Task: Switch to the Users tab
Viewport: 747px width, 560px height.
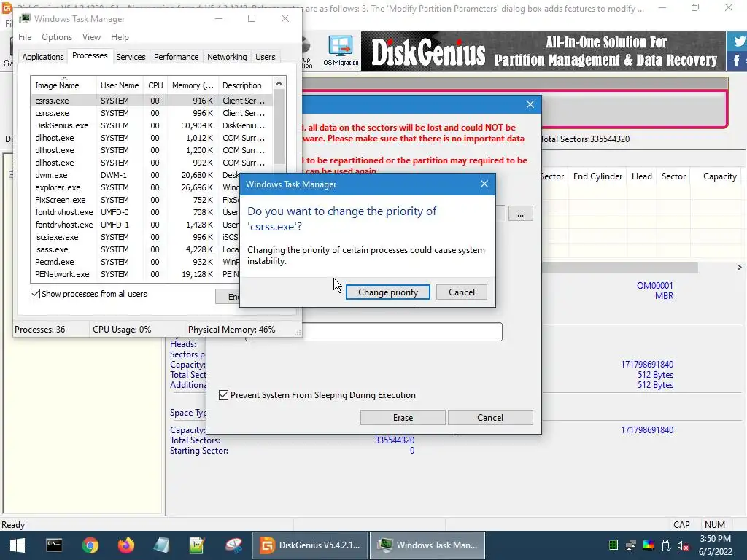Action: tap(265, 57)
